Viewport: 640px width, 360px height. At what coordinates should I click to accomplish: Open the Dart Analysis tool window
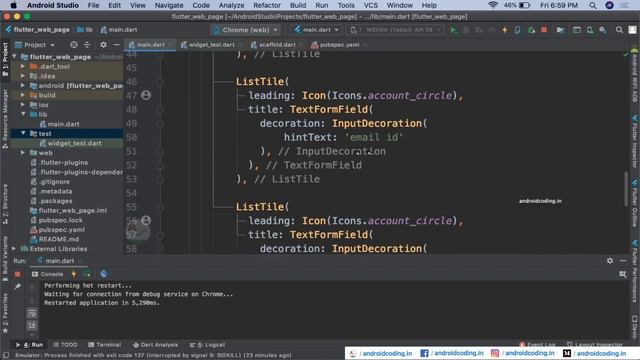click(x=156, y=345)
